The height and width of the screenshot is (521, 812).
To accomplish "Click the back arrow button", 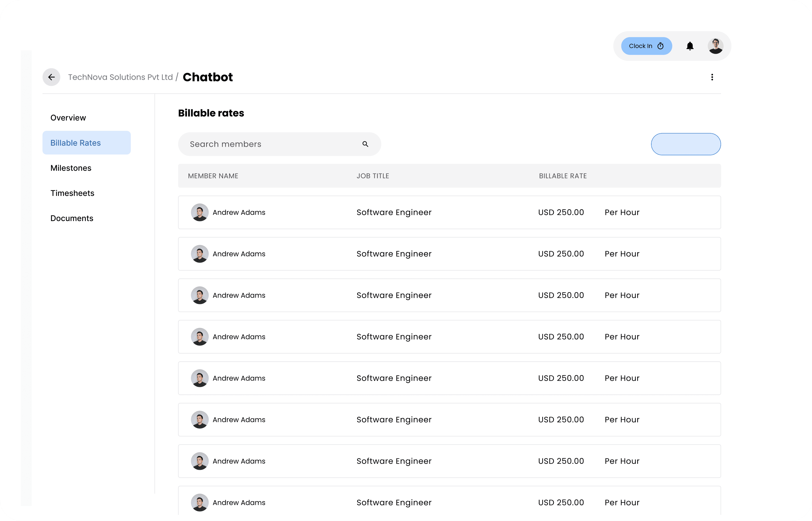I will click(x=51, y=77).
